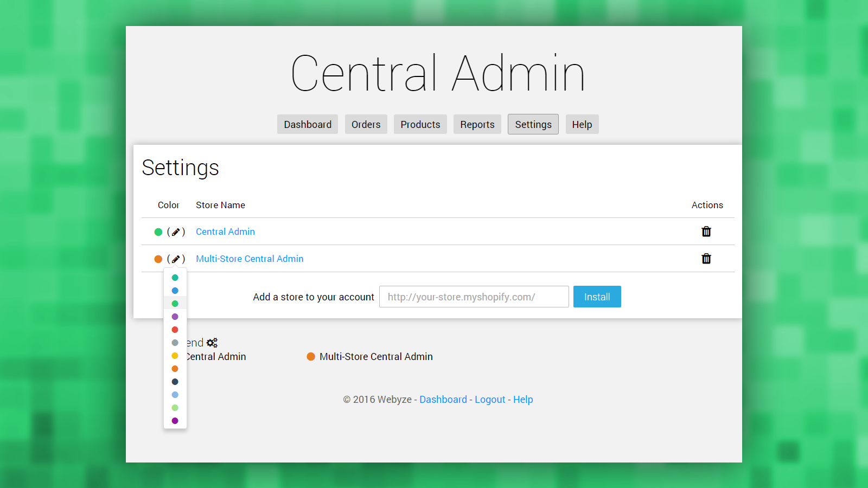Open the Orders tab
The height and width of the screenshot is (488, 868).
click(x=366, y=125)
